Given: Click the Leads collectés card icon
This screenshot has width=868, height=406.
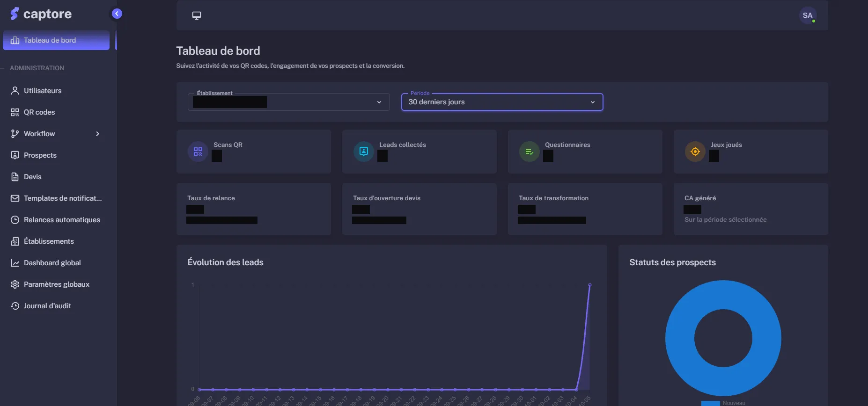Looking at the screenshot, I should pos(364,152).
